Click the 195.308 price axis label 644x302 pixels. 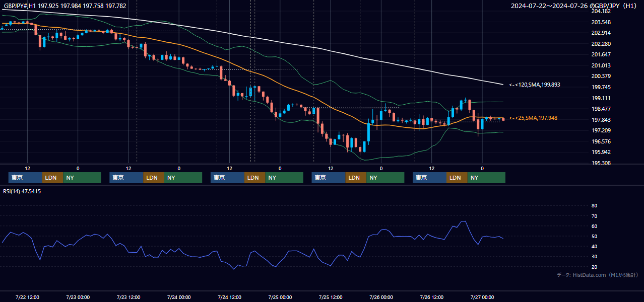click(x=601, y=163)
